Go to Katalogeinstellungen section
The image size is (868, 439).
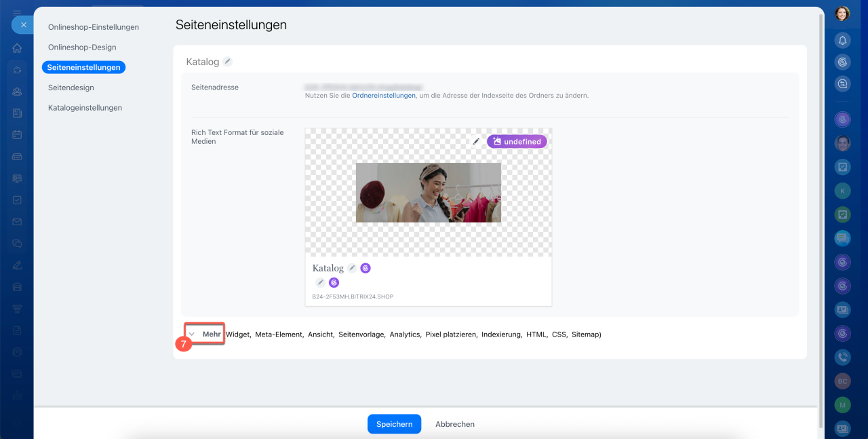tap(85, 108)
